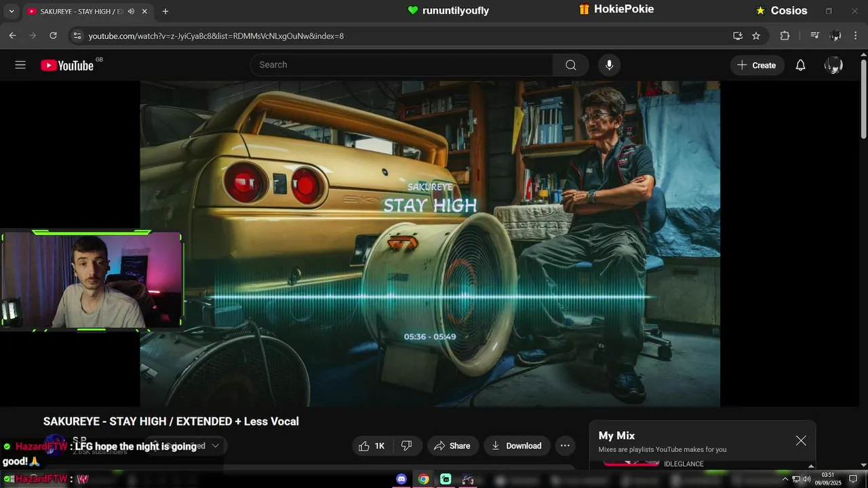
Task: Click 'Mixes are playlists YouTube makes for you'
Action: coord(663,449)
